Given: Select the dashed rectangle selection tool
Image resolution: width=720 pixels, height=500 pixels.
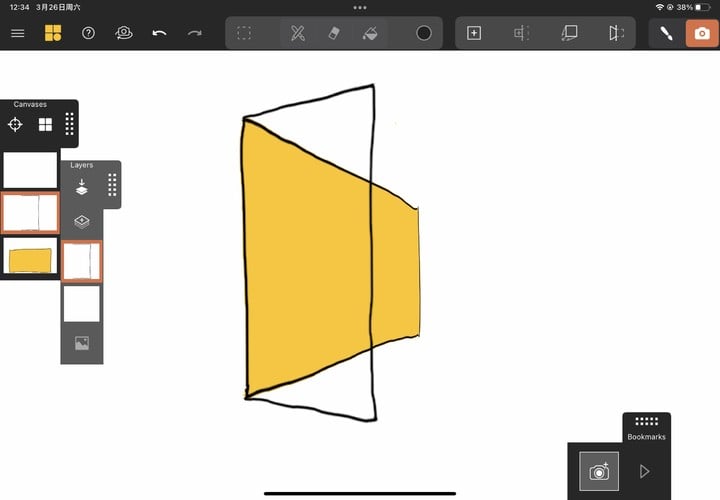Looking at the screenshot, I should tap(244, 33).
